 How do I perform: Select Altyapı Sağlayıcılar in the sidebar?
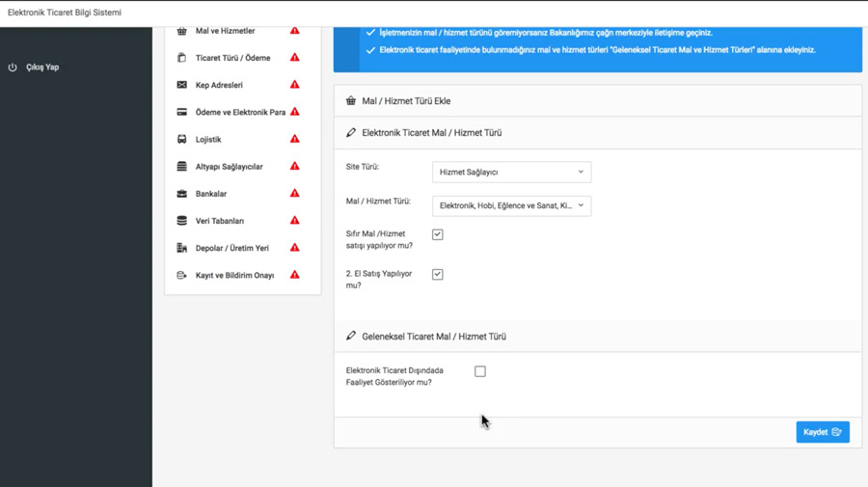click(229, 167)
